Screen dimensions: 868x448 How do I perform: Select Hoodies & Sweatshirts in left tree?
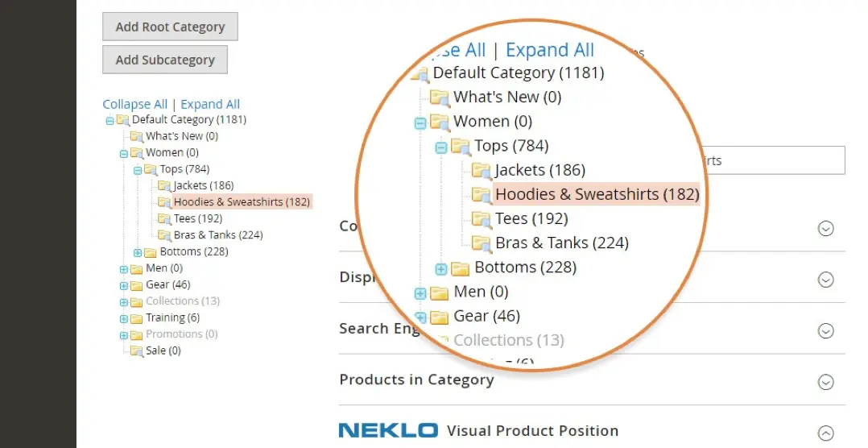(242, 202)
